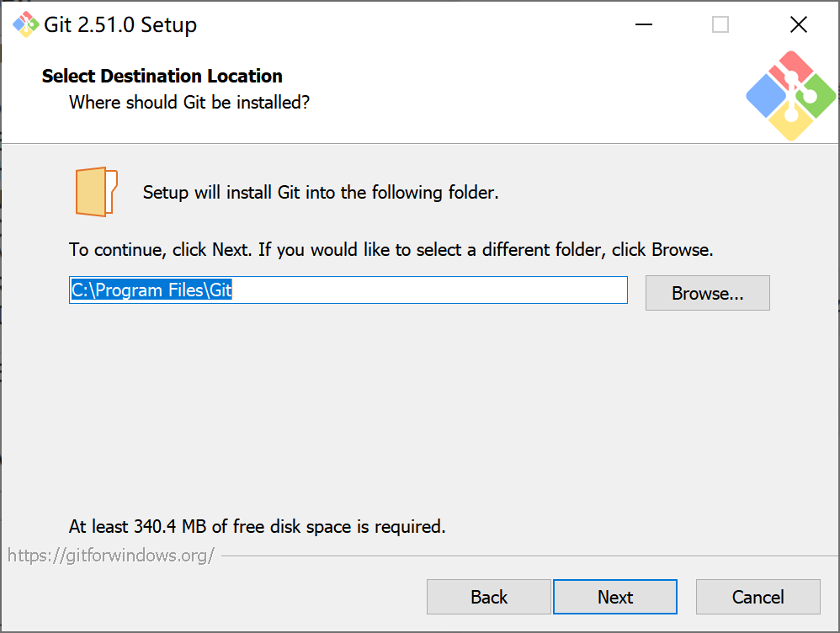The image size is (840, 633).
Task: Cancel the Git setup
Action: click(x=758, y=597)
